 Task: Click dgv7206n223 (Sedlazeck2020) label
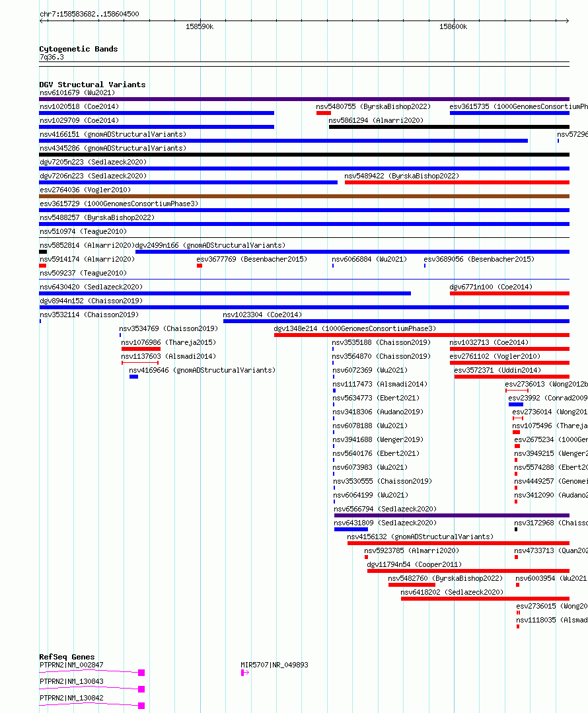[x=93, y=176]
